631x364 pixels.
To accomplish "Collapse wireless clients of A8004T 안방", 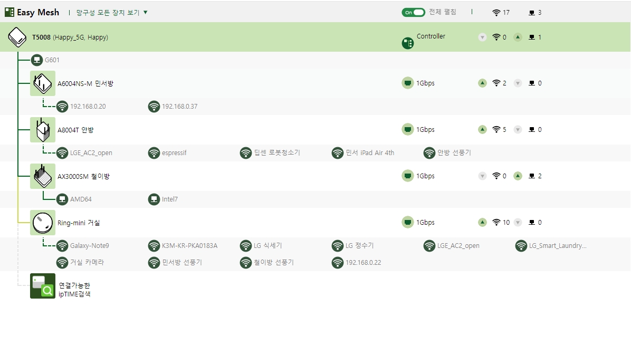I will click(482, 130).
